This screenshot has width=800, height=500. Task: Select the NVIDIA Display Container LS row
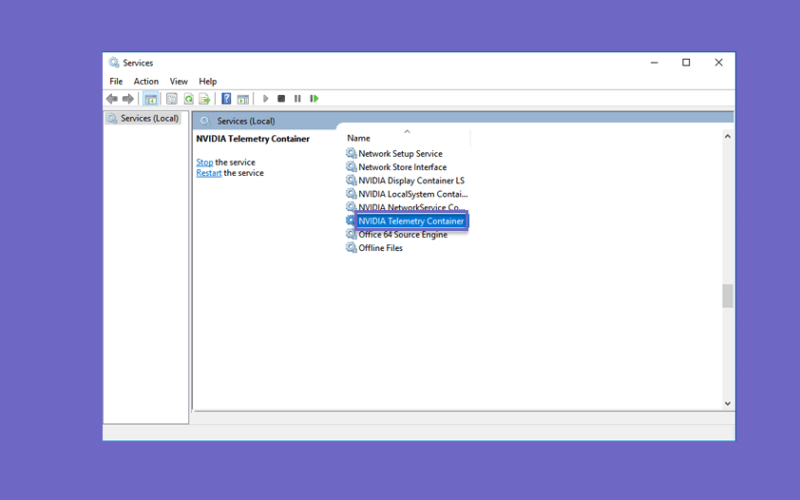pyautogui.click(x=411, y=181)
